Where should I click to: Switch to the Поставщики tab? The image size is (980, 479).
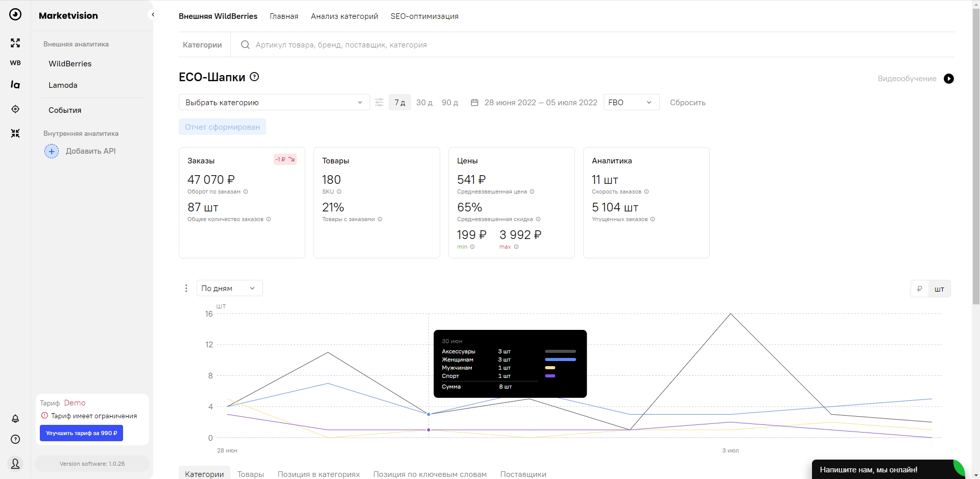[523, 474]
